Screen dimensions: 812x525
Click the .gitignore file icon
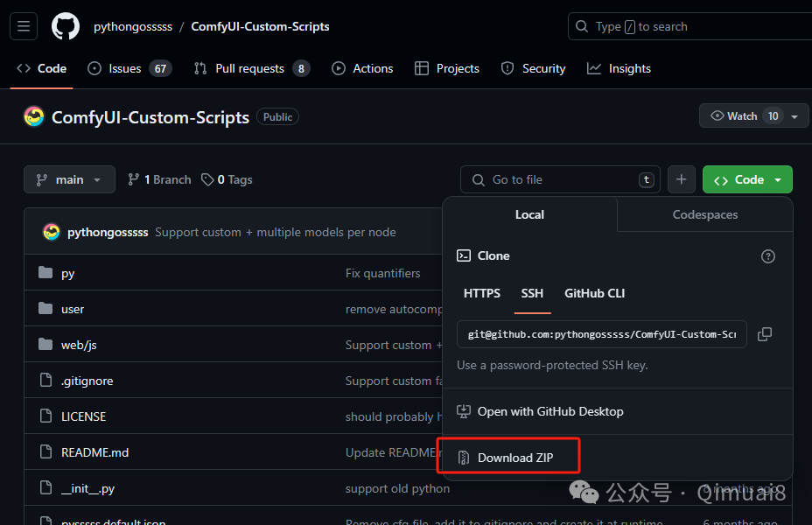45,380
